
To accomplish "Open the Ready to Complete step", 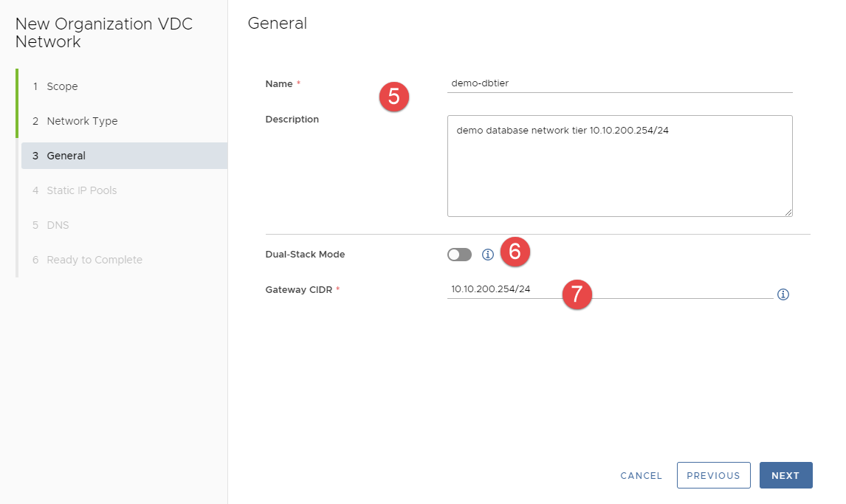I will pos(94,260).
